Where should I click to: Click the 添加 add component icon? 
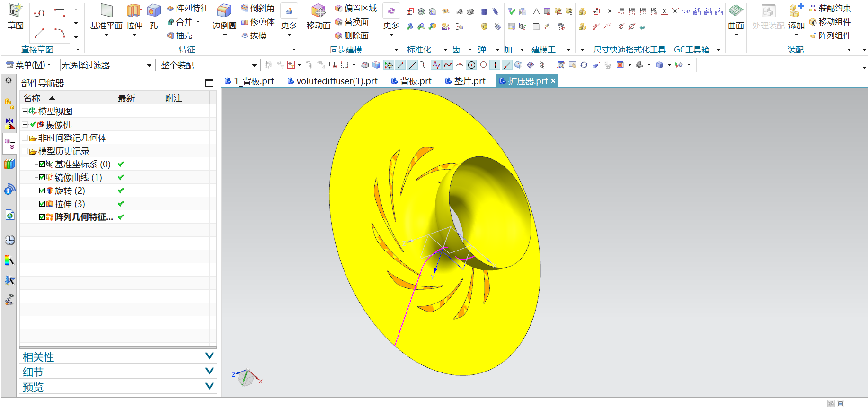796,11
